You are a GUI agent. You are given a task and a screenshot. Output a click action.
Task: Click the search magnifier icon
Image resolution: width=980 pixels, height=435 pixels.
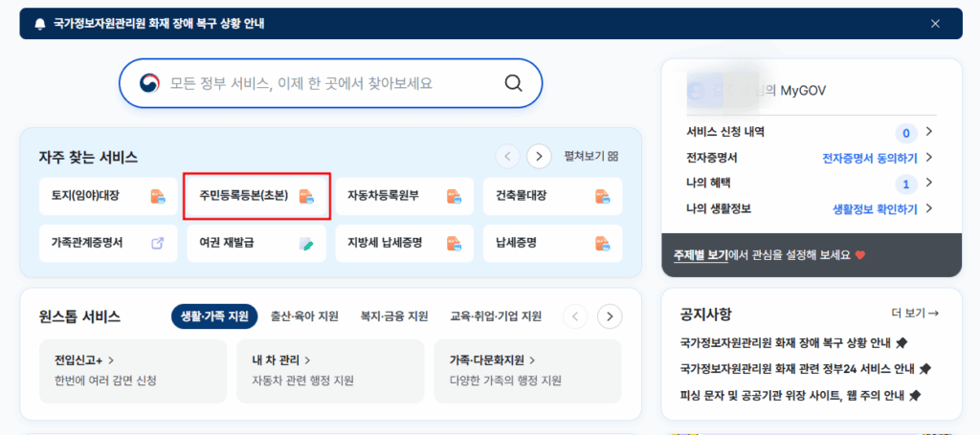coord(513,83)
